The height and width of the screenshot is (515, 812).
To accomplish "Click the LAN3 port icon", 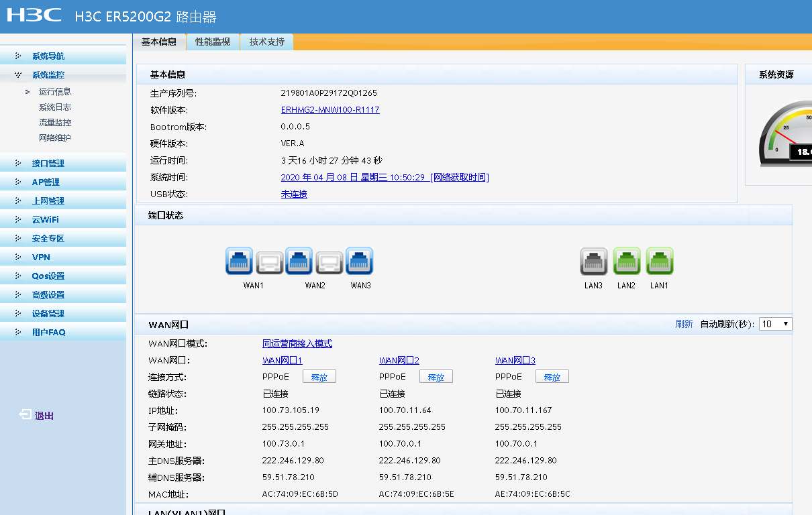I will click(x=594, y=261).
